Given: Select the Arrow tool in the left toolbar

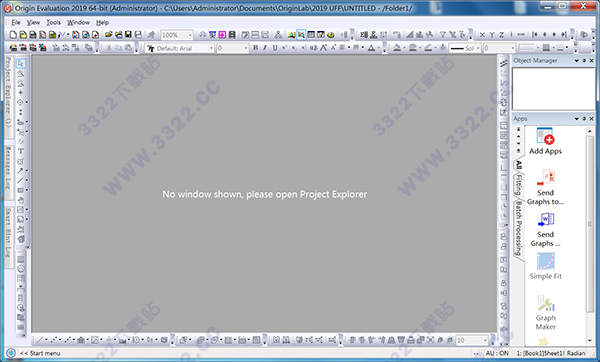Looking at the screenshot, I should (21, 171).
